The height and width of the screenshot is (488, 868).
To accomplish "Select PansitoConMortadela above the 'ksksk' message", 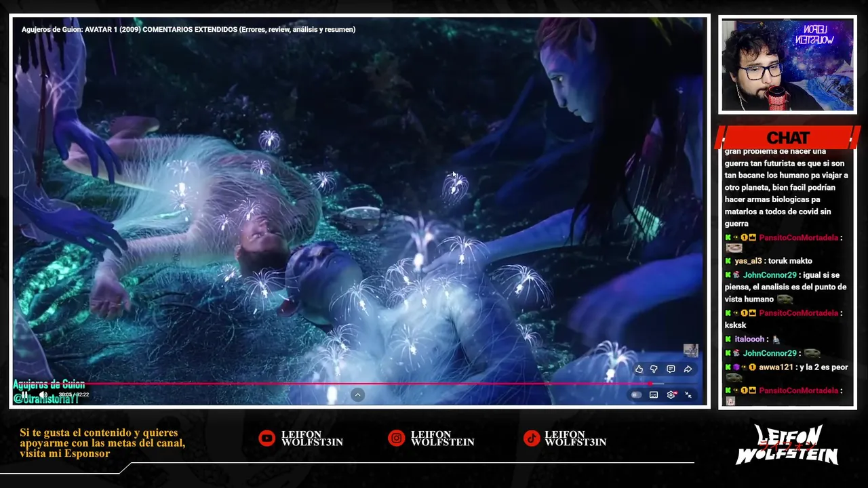I will (799, 313).
